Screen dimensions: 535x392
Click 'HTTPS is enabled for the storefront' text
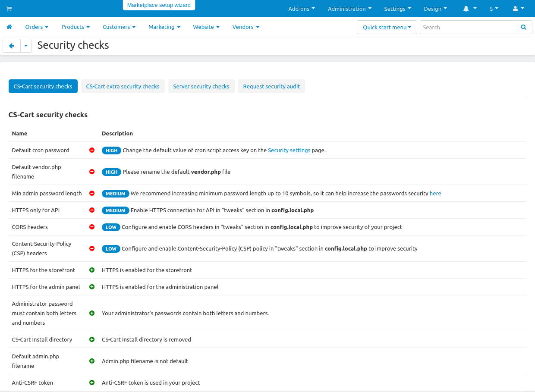point(147,270)
